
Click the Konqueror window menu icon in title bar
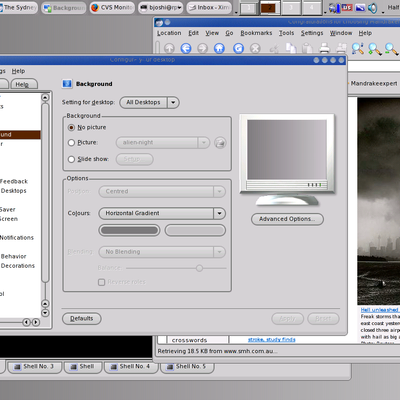(159, 22)
